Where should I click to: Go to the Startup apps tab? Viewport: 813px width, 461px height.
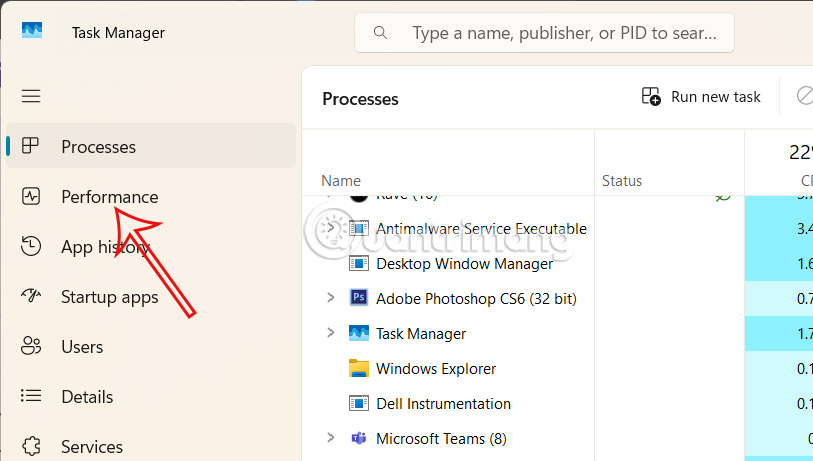tap(109, 297)
